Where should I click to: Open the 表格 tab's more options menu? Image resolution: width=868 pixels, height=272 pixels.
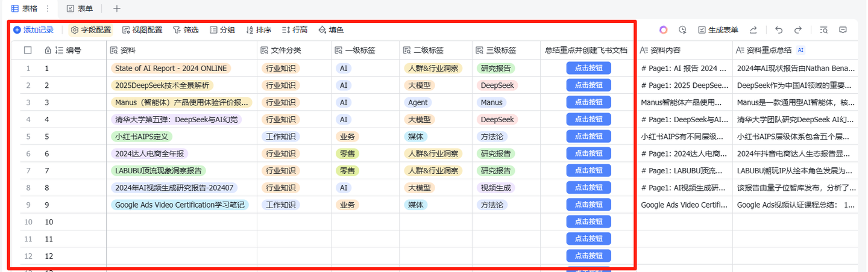(48, 8)
